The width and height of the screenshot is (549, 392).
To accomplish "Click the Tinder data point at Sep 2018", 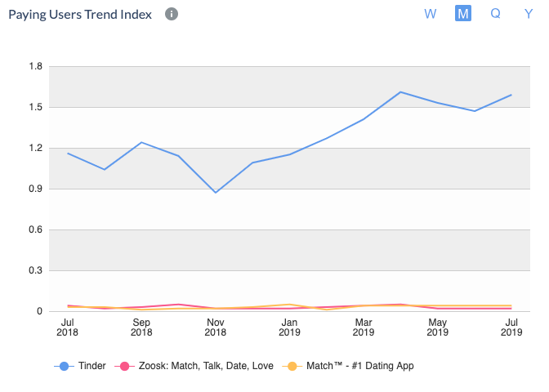I will pos(141,142).
